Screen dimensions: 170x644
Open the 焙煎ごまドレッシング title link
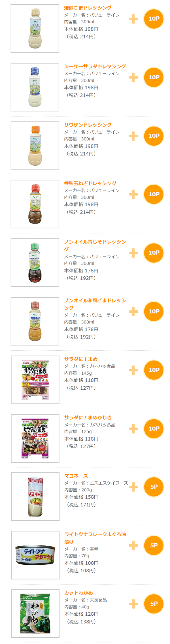coord(88,8)
